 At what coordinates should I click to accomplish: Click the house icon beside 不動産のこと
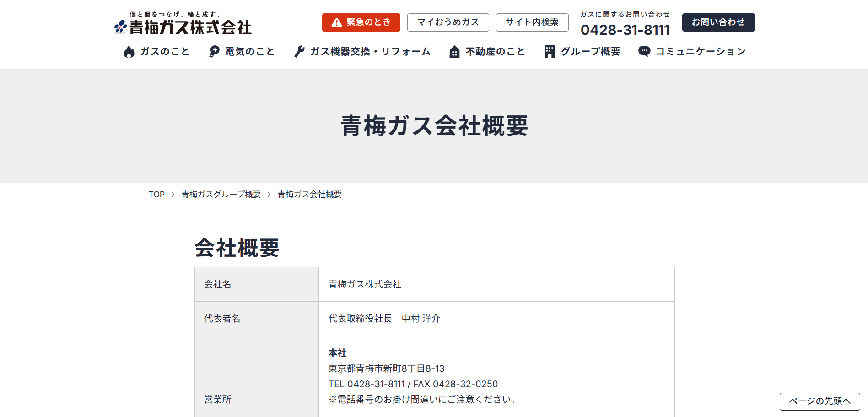click(x=454, y=52)
